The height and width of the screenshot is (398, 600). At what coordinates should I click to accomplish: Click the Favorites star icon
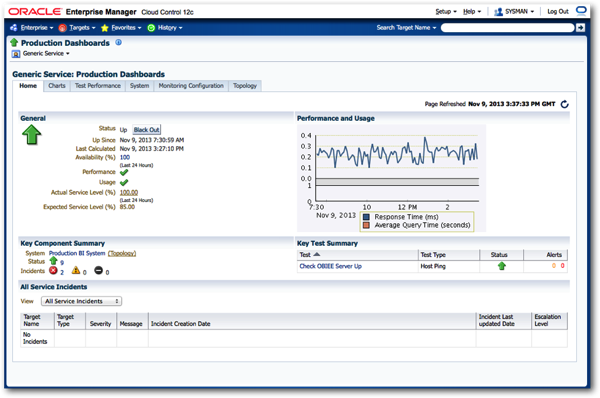104,28
